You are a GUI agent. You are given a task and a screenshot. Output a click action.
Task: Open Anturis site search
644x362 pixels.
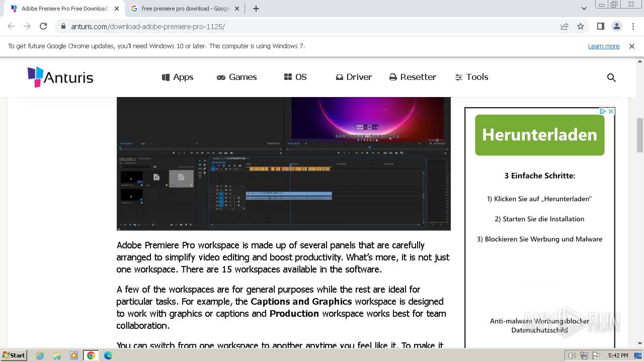point(611,77)
